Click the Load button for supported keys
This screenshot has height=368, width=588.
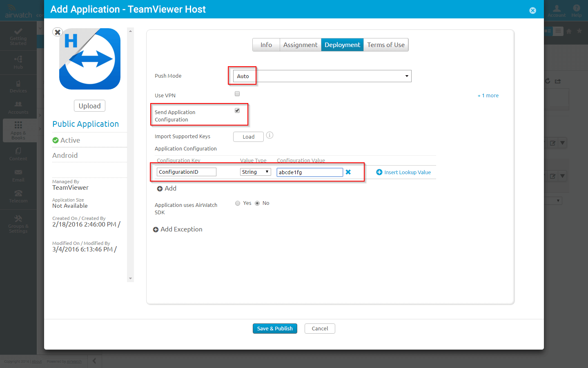click(248, 137)
